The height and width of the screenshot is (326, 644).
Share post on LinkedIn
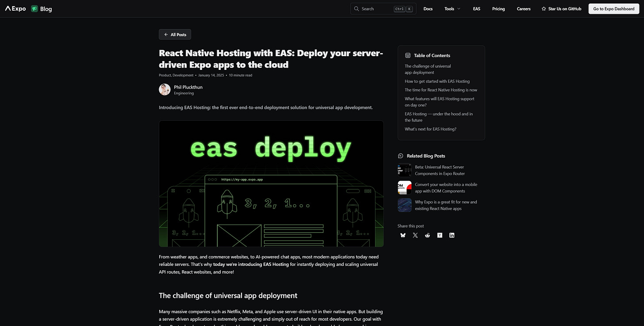tap(452, 235)
